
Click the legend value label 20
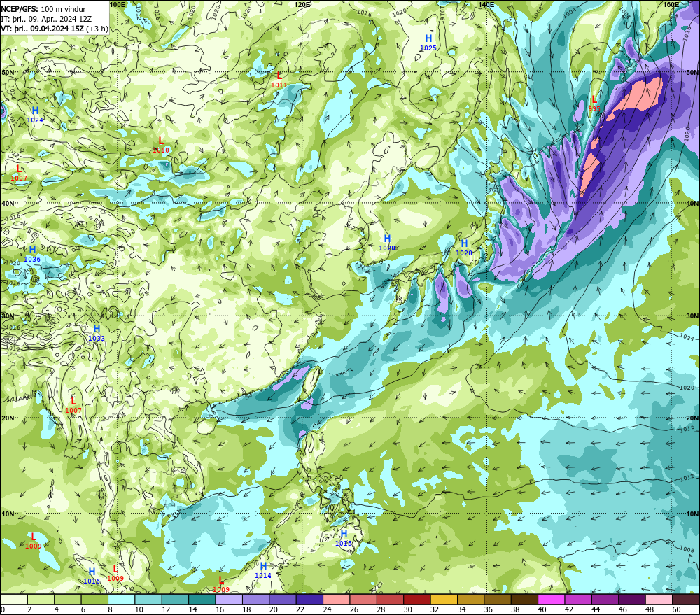coord(273,609)
